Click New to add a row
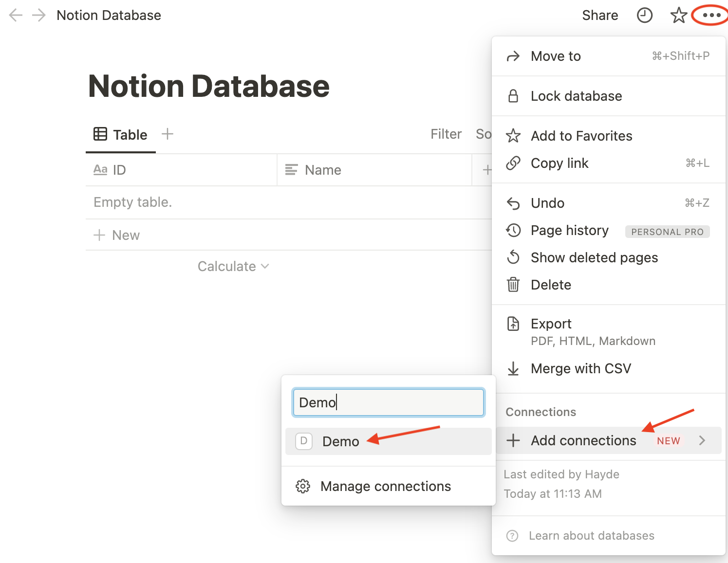Viewport: 728px width, 563px height. click(x=116, y=235)
